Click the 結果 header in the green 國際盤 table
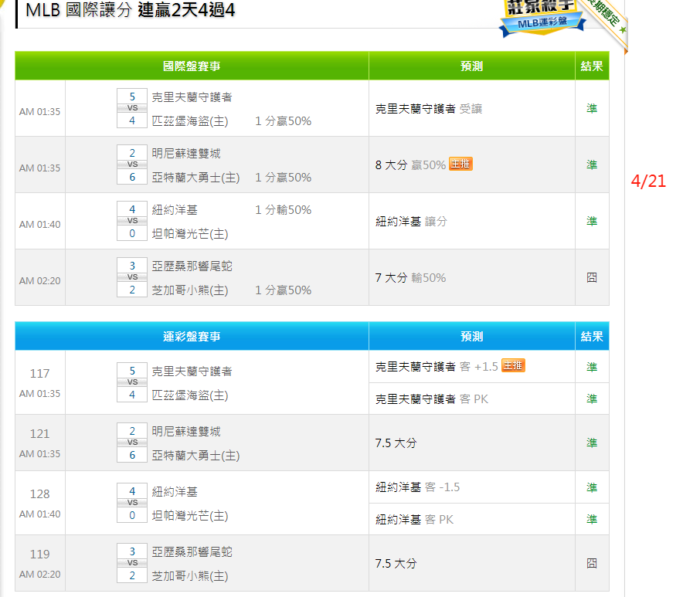Viewport: 700px width, 597px height. click(592, 66)
